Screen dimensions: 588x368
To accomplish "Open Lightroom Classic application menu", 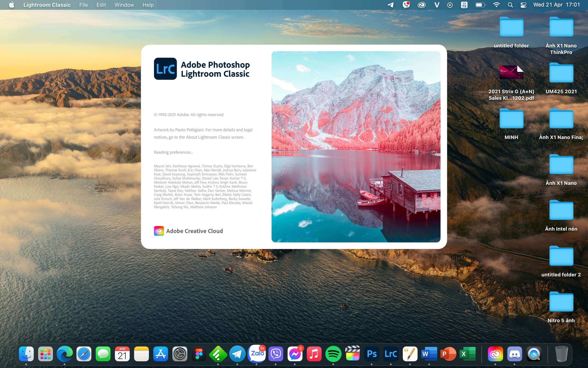I will 47,5.
